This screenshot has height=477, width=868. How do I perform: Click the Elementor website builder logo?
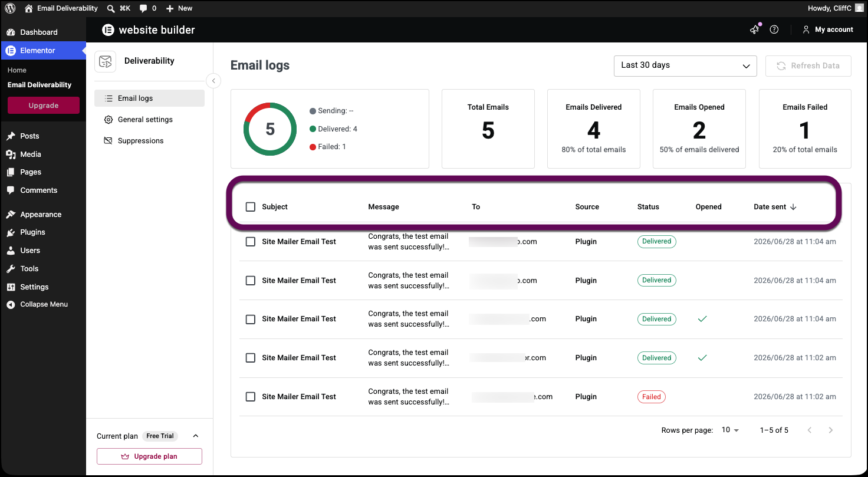[x=148, y=30]
